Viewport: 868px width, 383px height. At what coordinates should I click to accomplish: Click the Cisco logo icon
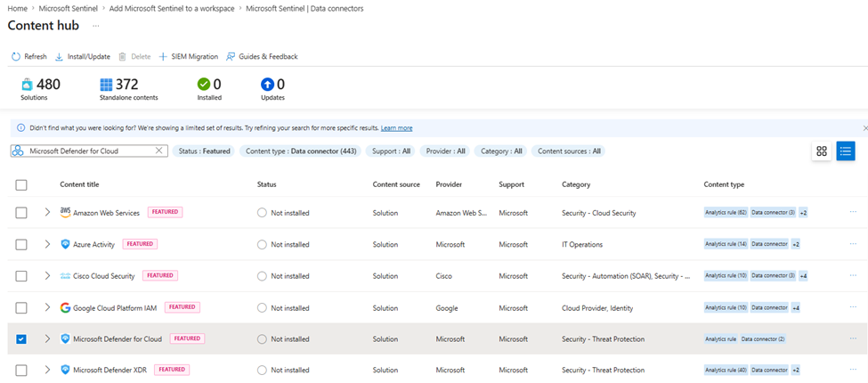coord(65,275)
